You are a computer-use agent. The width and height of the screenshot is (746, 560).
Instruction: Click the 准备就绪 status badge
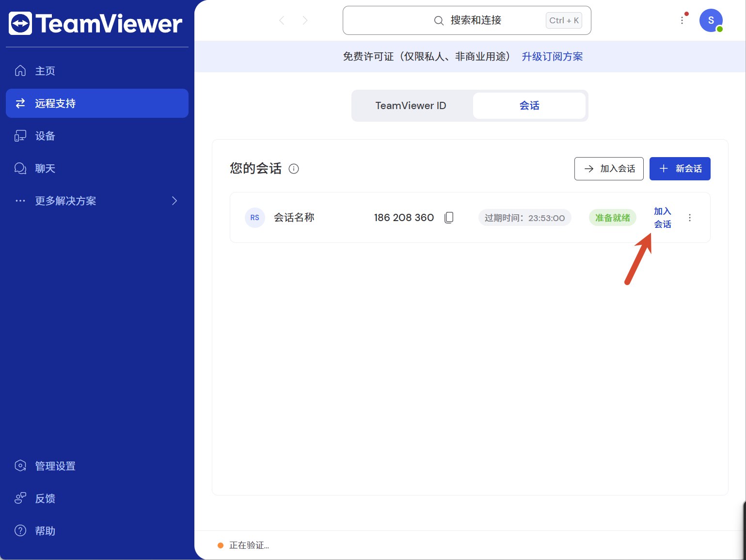[613, 218]
